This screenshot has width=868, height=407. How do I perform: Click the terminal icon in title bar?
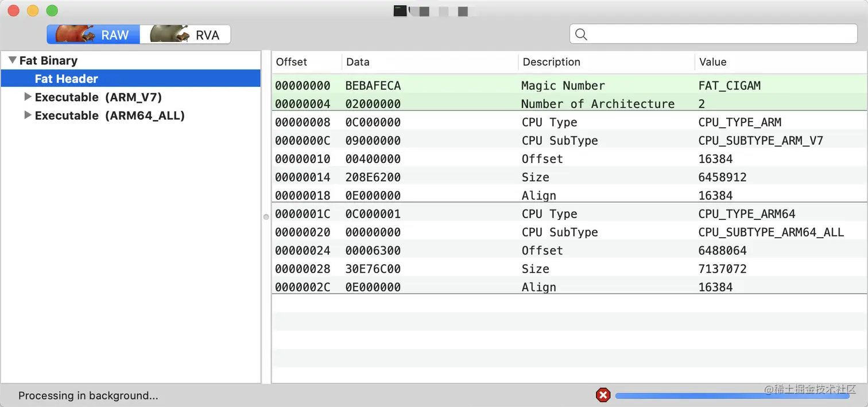400,10
